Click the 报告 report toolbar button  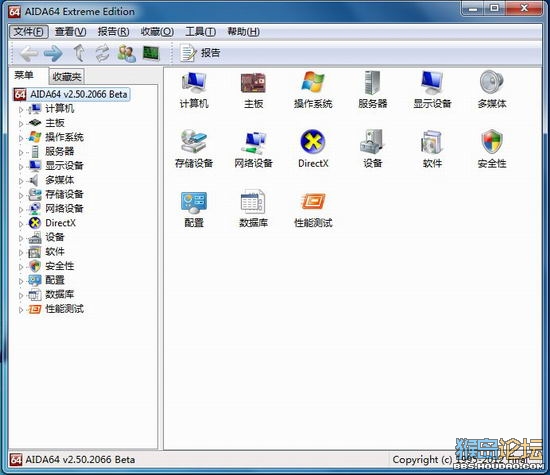[200, 53]
